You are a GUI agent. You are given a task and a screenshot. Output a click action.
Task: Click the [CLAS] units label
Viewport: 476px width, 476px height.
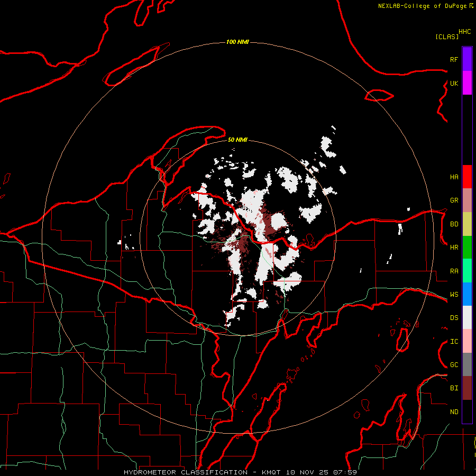pos(447,37)
